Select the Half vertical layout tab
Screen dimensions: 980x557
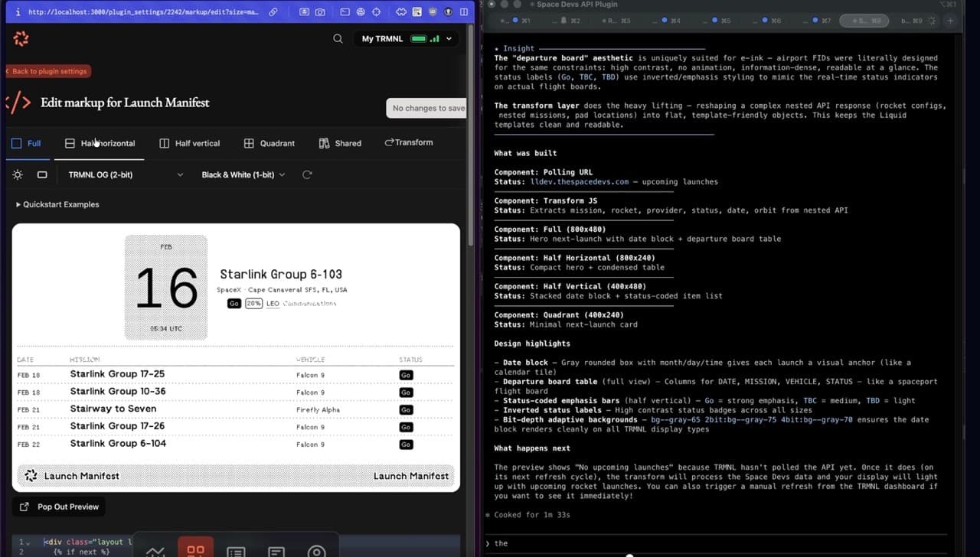coord(190,143)
